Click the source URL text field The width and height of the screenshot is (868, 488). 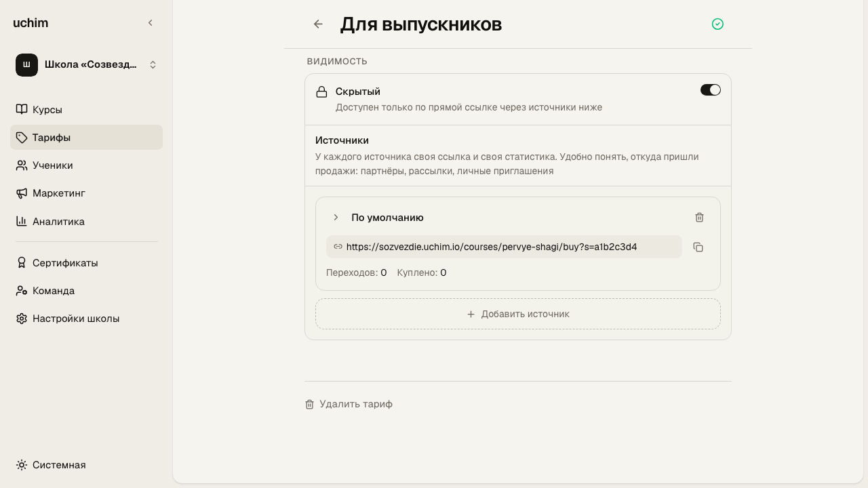504,247
